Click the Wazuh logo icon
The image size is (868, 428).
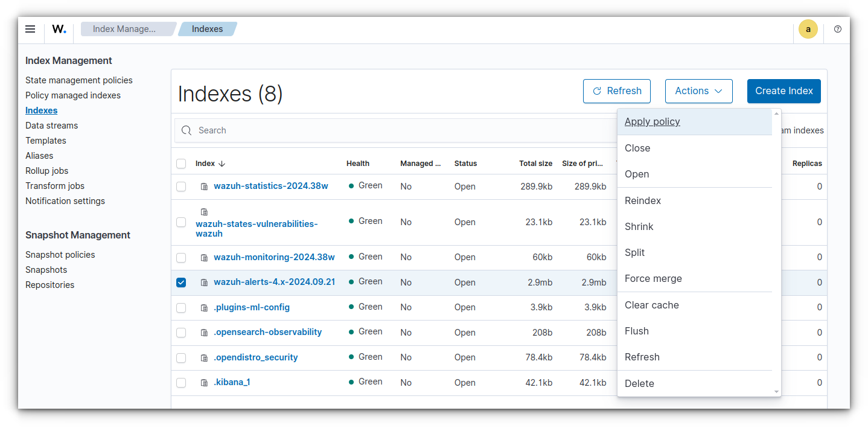pyautogui.click(x=59, y=29)
